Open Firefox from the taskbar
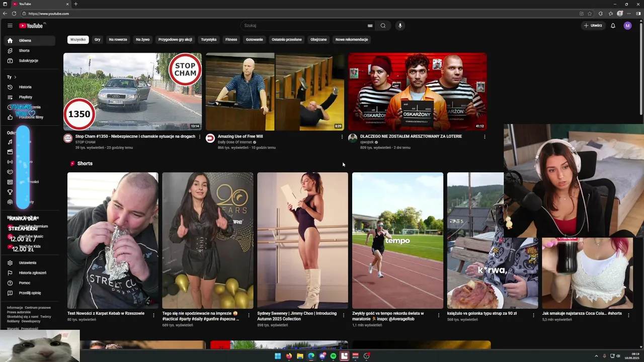This screenshot has height=362, width=644. 289,356
